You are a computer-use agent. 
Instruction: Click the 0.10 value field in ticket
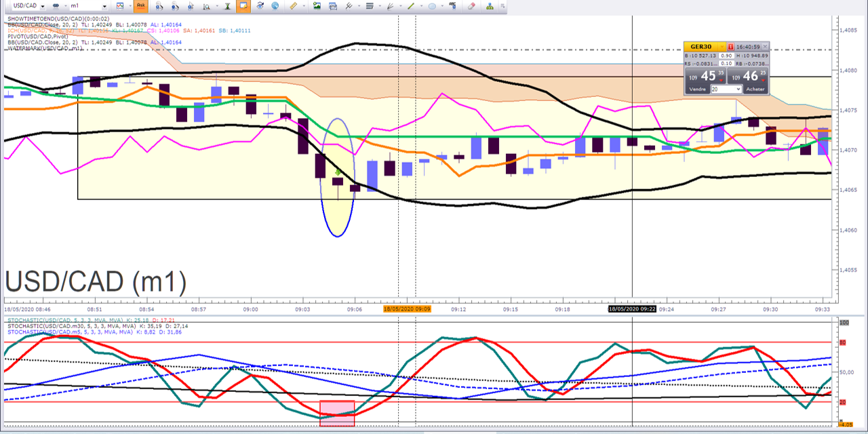click(x=726, y=64)
